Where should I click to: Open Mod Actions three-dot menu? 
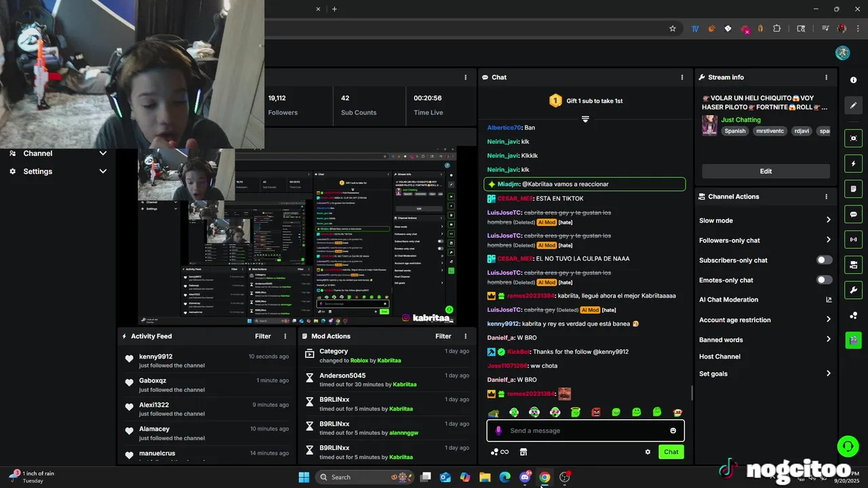465,336
